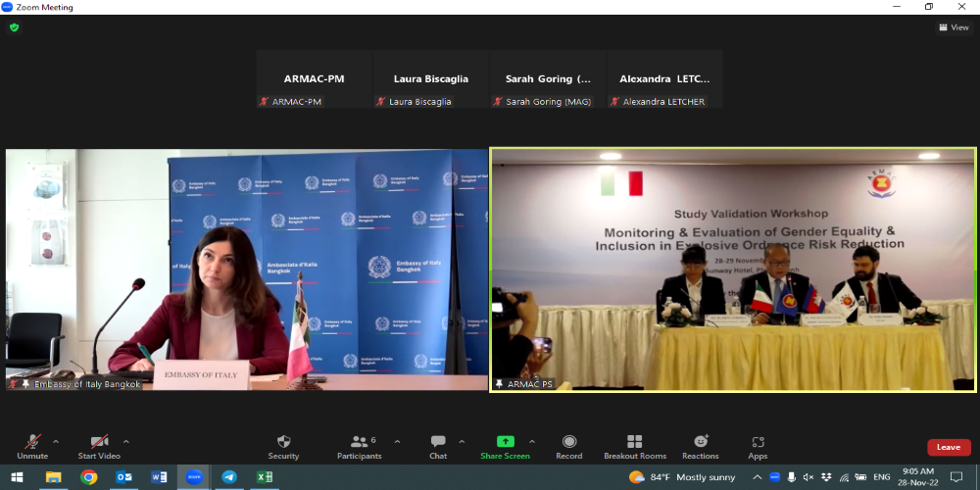Click the green encryption shield icon
The width and height of the screenshot is (980, 490).
(x=14, y=27)
